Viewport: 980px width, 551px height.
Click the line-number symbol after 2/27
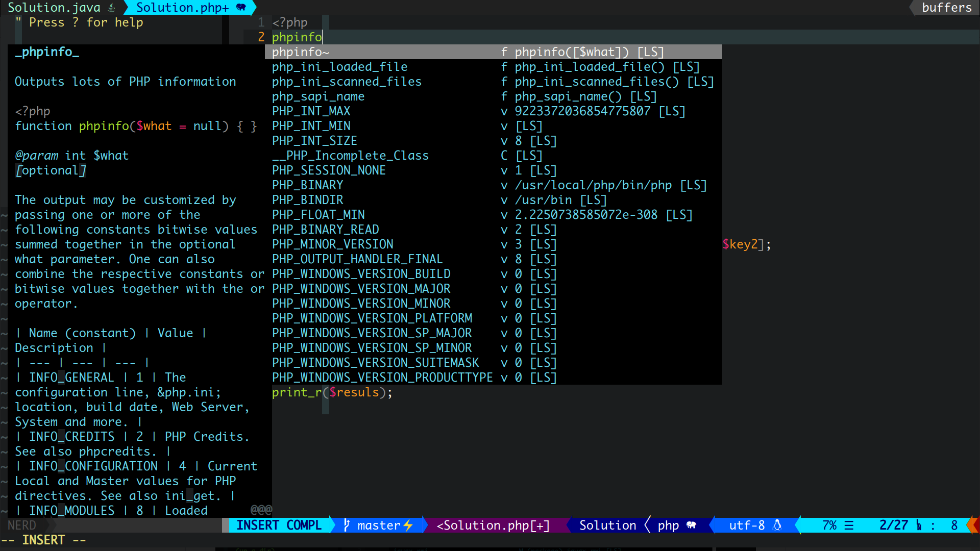[x=919, y=525]
